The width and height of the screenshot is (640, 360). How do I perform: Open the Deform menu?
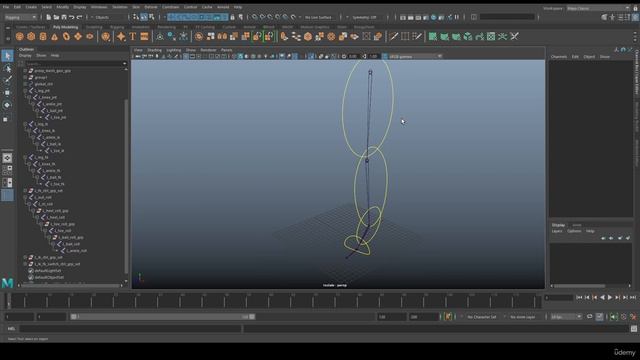[151, 7]
